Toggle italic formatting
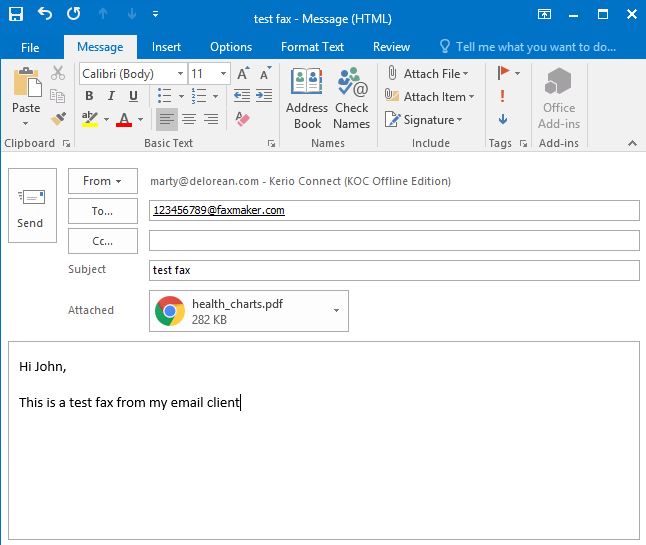Image resolution: width=646 pixels, height=545 pixels. 111,96
